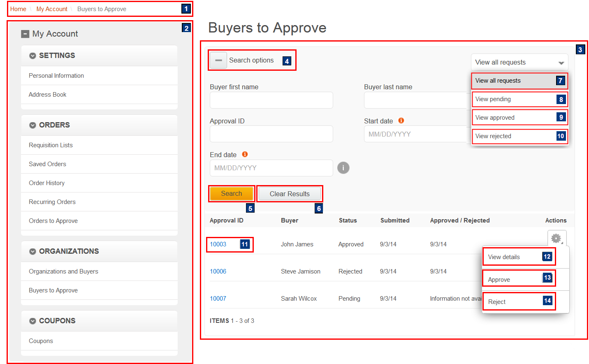Collapse the COUPONS section chevron
The height and width of the screenshot is (364, 589).
tap(32, 320)
